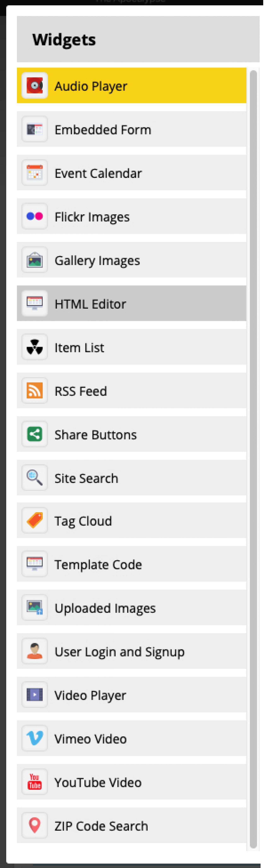Click the Audio Player widget icon
The height and width of the screenshot is (868, 265).
click(x=34, y=86)
